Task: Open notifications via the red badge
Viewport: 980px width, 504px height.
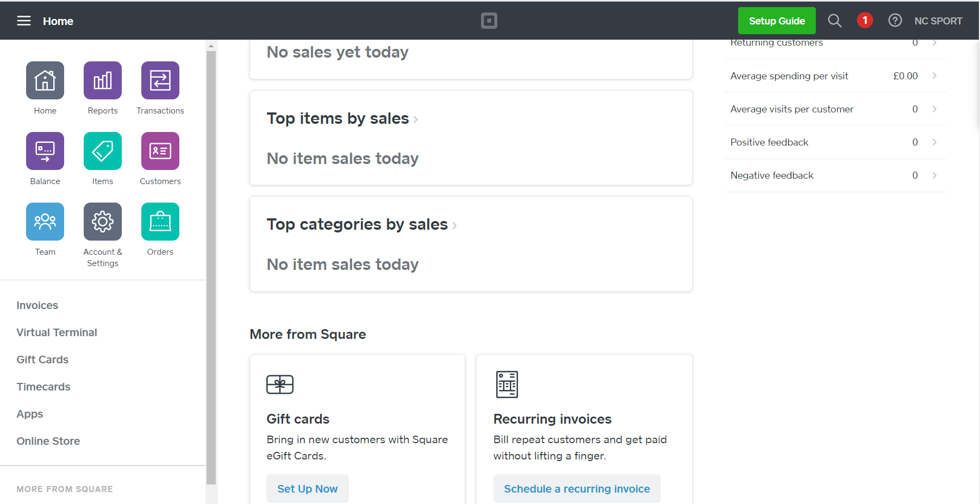Action: [x=865, y=20]
